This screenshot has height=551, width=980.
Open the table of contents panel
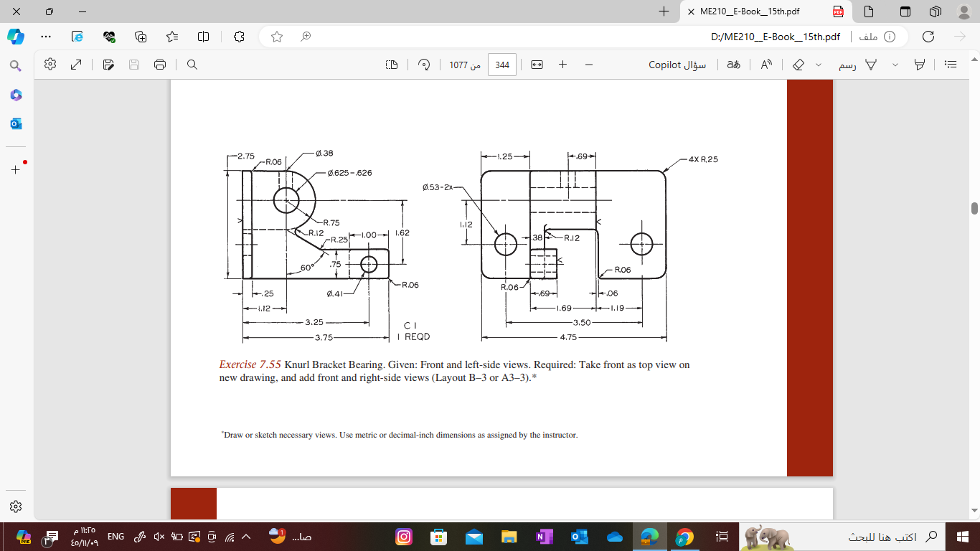[950, 65]
